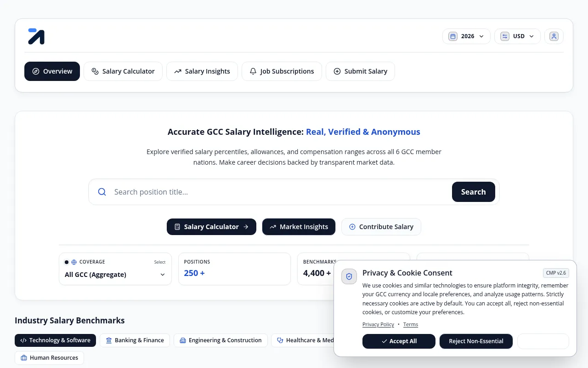Click the trend arrow icon on Salary Insights

[x=178, y=71]
